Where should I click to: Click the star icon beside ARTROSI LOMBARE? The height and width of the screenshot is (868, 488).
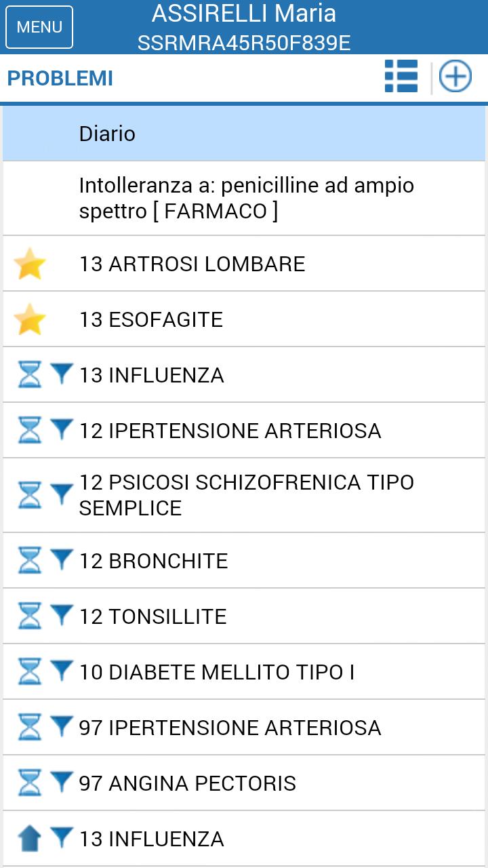click(x=30, y=264)
